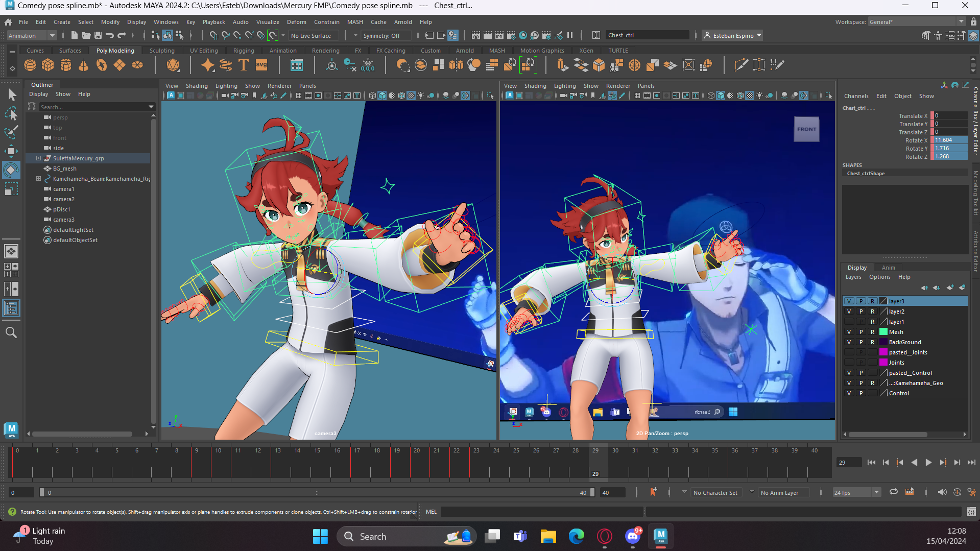Switch to the Rigging shelf tab
Viewport: 980px width, 551px height.
tap(244, 51)
